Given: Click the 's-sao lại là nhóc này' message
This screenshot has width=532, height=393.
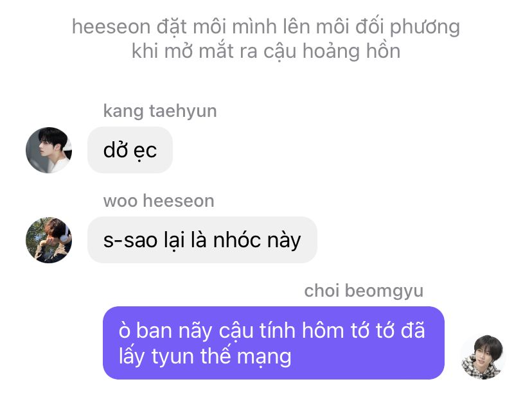Looking at the screenshot, I should click(202, 240).
